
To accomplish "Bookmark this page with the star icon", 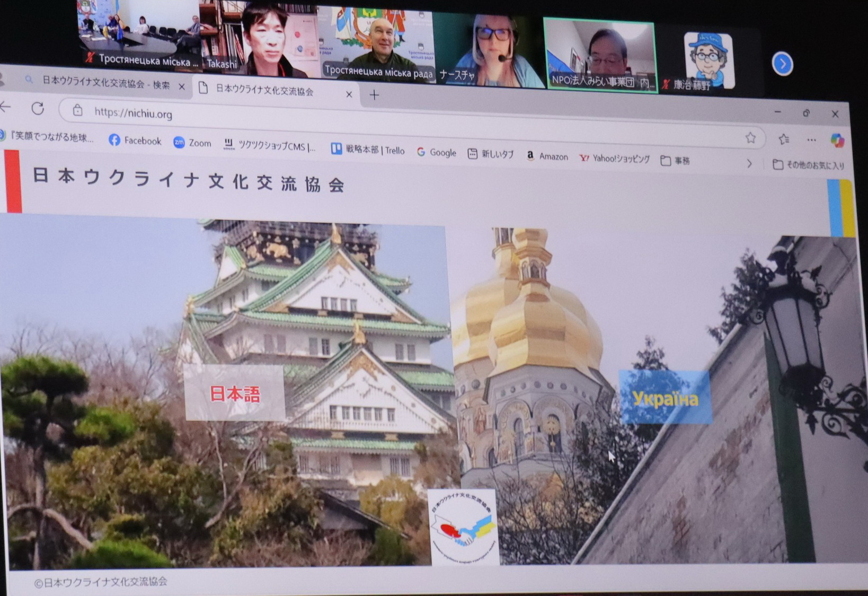I will click(750, 138).
